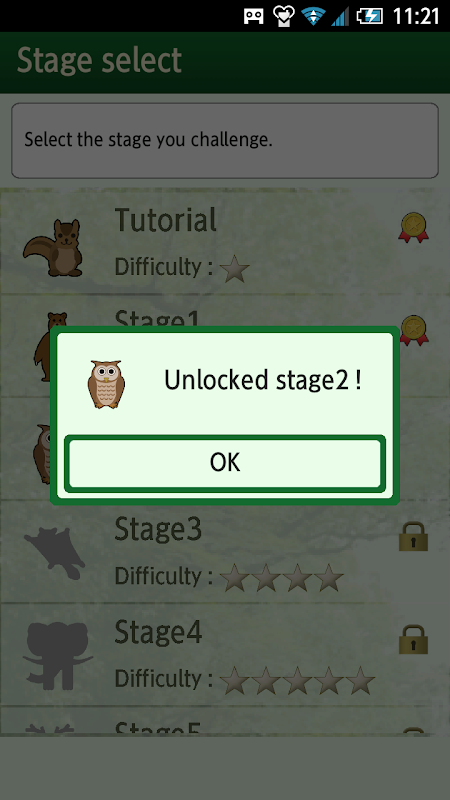450x800 pixels.
Task: Tap the Tutorial gold medal badge
Action: coord(413,228)
